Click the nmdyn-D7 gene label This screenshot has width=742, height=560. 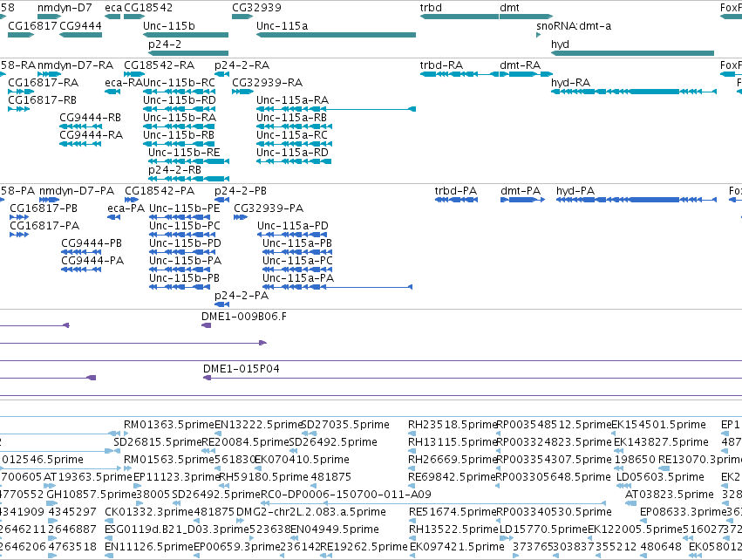coord(65,8)
